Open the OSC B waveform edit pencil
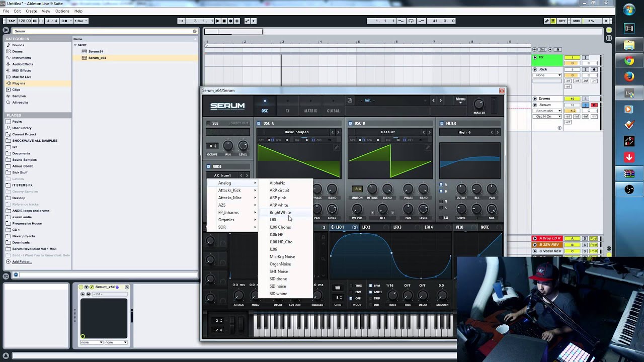 tap(428, 147)
